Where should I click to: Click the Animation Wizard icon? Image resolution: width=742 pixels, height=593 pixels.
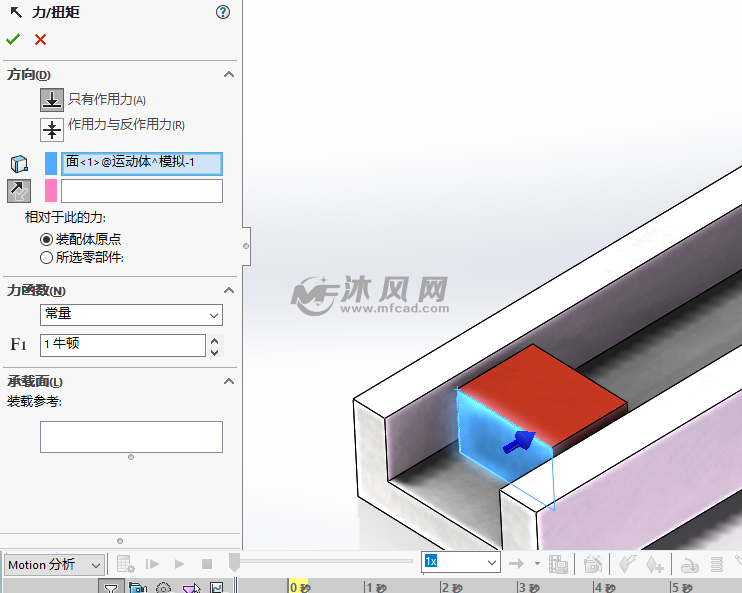pos(593,564)
